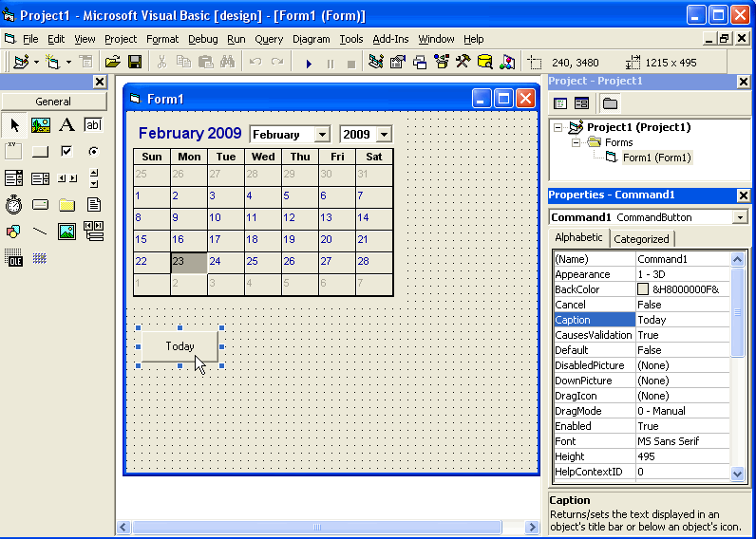The height and width of the screenshot is (539, 756).
Task: Open the Project menu
Action: (121, 39)
